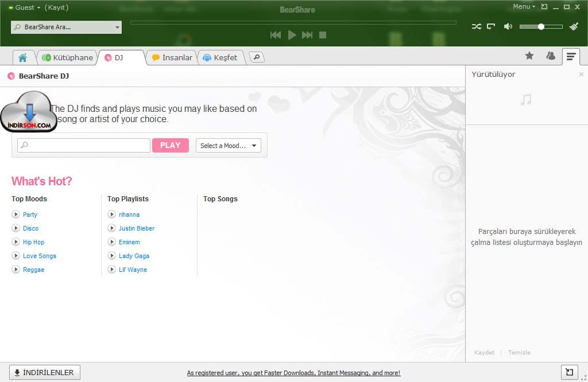Screen dimensions: 588x382
Task: Toggle shuffle mode
Action: 477,26
